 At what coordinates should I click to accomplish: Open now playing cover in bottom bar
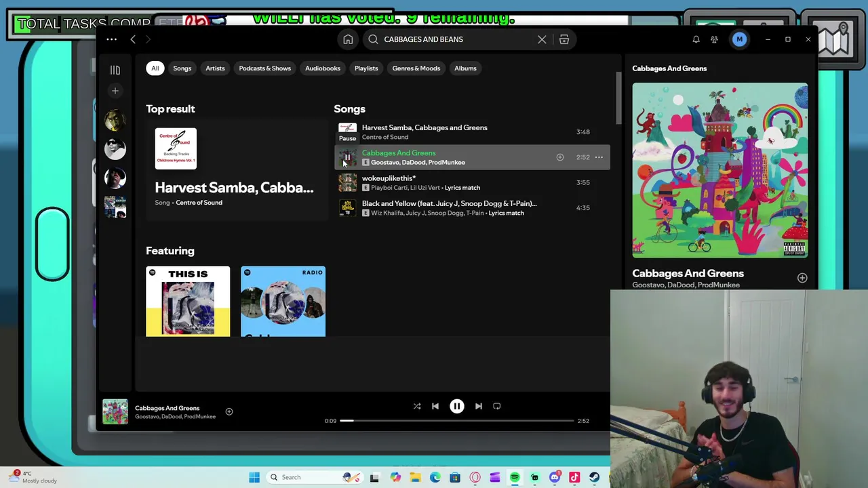click(115, 412)
